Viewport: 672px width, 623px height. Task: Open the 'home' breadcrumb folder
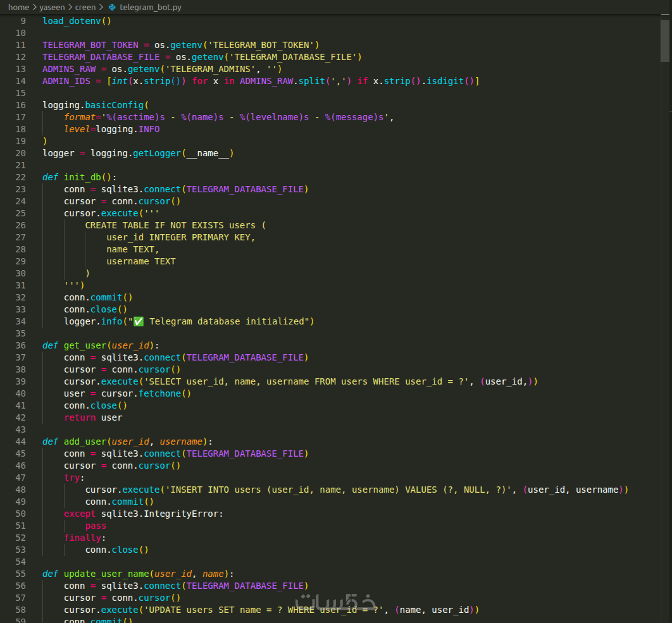[18, 8]
